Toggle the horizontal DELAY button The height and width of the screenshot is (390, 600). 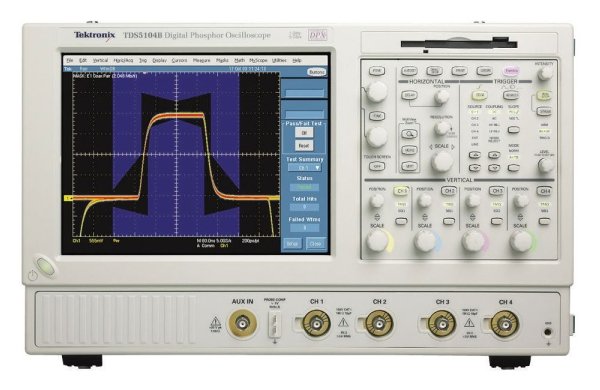tap(409, 95)
